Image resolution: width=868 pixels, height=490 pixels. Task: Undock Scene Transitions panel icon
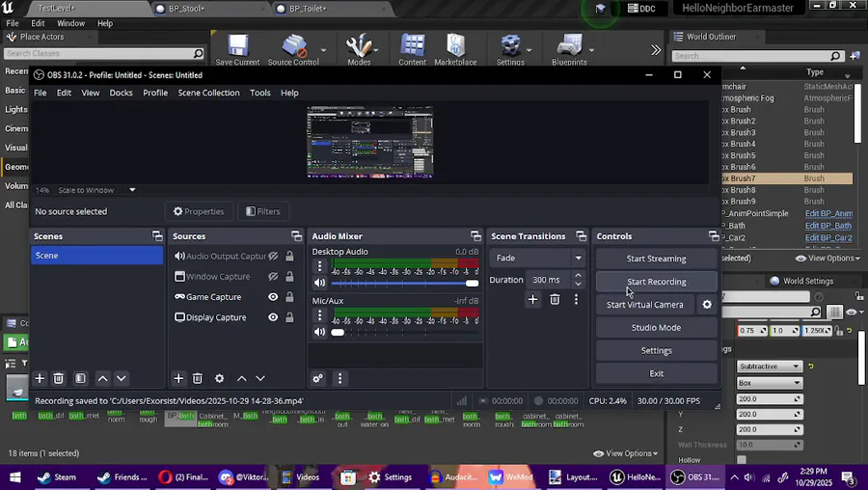(x=581, y=236)
